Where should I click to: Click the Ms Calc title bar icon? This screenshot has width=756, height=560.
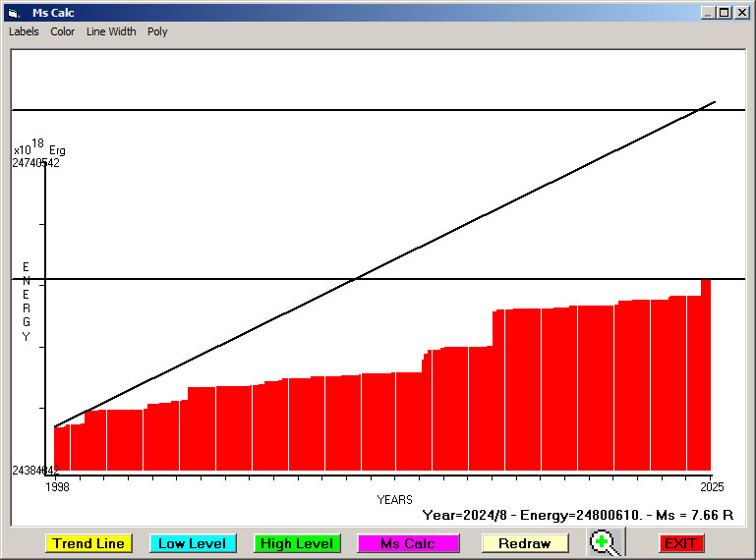(x=14, y=13)
